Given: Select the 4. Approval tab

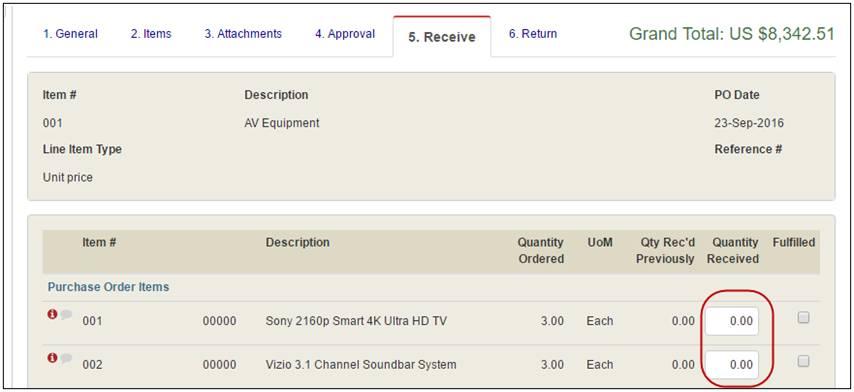Looking at the screenshot, I should [345, 34].
